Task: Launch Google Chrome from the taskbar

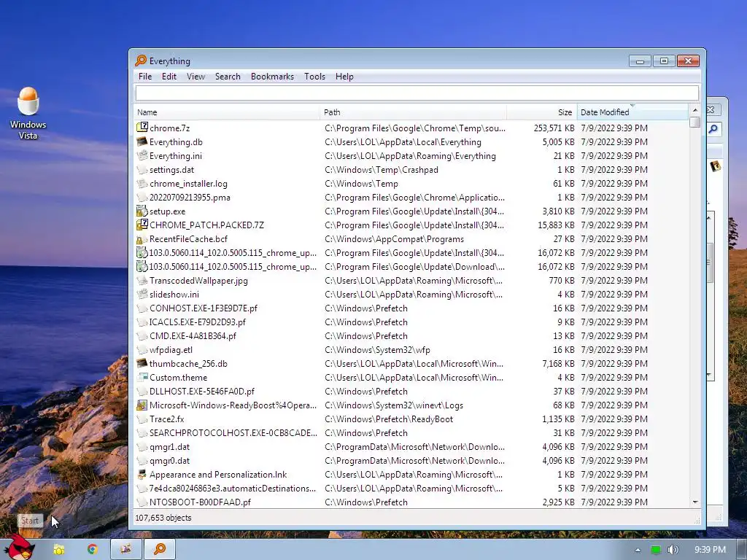Action: click(x=93, y=550)
